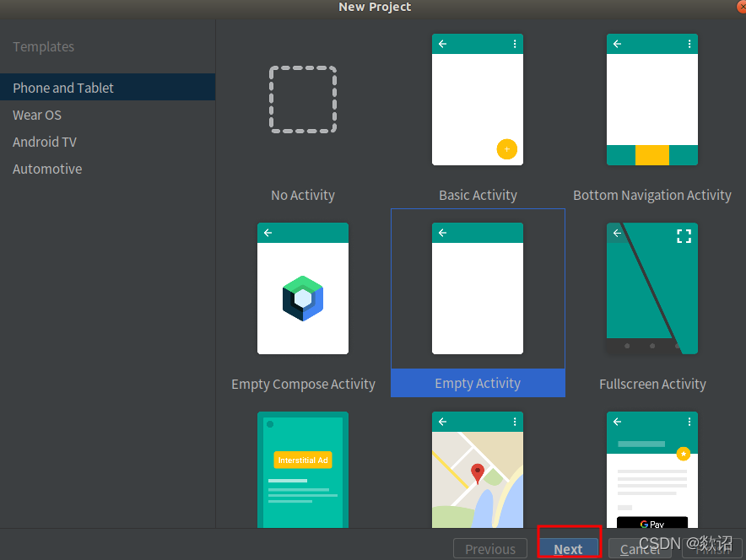Click the Finish button
Image resolution: width=746 pixels, height=560 pixels.
point(713,548)
